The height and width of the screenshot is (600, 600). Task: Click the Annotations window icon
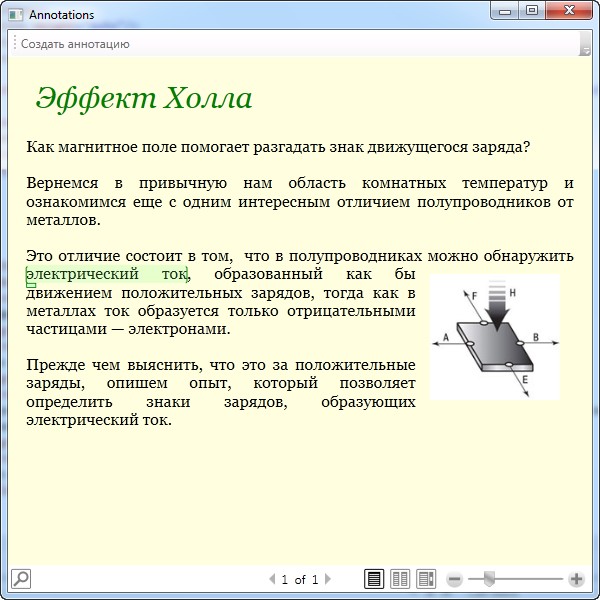pyautogui.click(x=16, y=15)
